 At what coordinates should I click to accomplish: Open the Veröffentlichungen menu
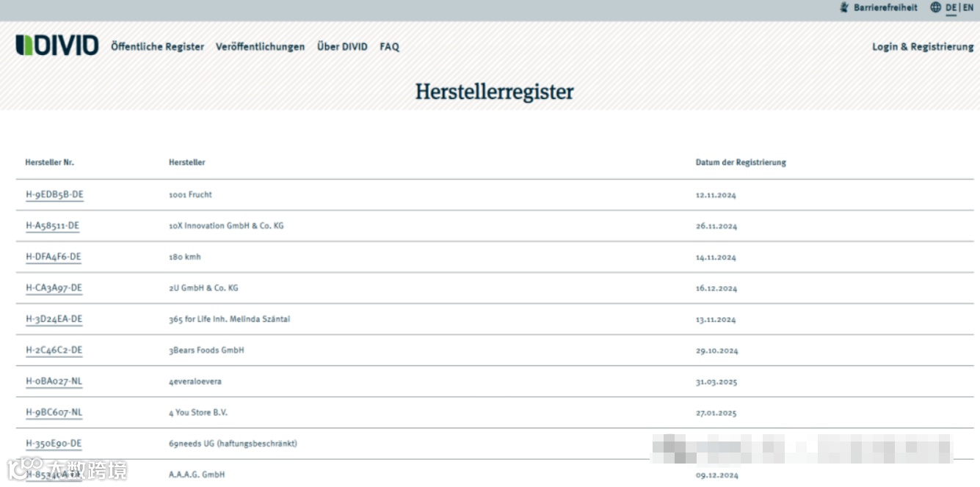(261, 47)
